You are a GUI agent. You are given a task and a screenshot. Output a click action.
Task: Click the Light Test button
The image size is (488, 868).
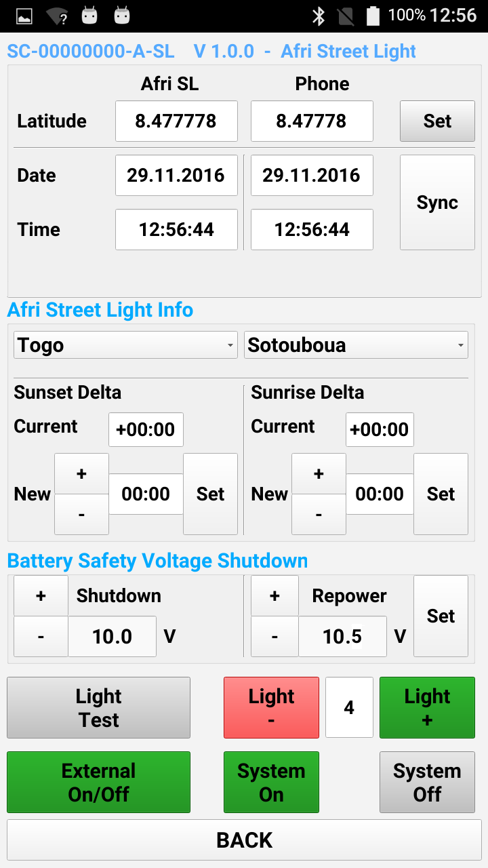click(98, 707)
